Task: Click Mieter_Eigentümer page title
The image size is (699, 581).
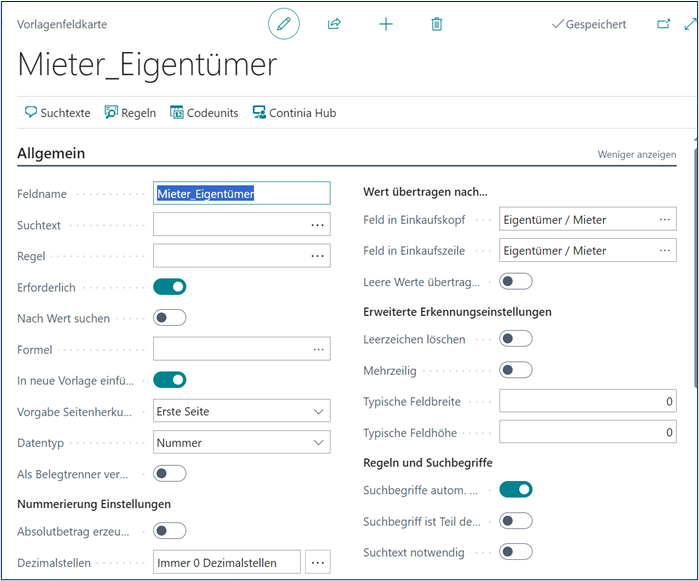Action: pos(148,65)
